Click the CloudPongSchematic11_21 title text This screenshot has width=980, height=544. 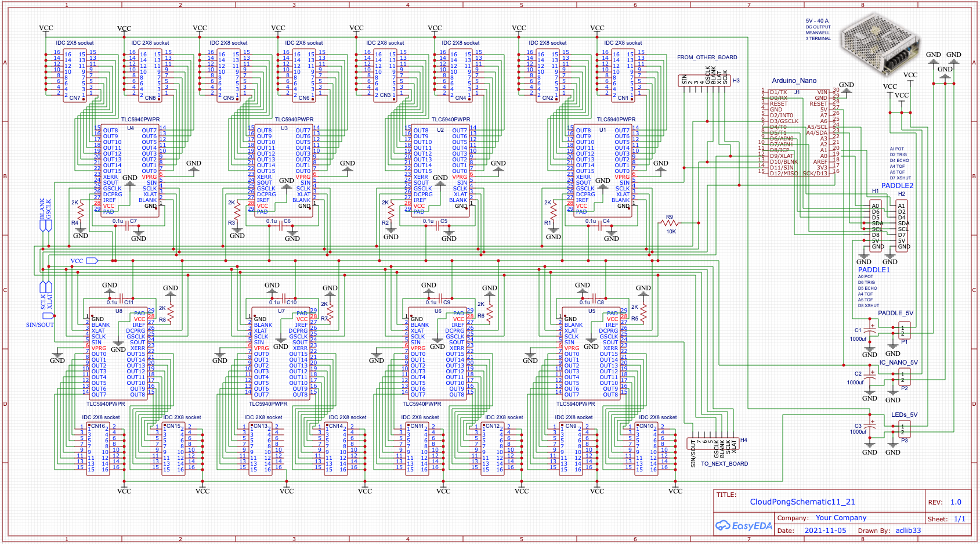pyautogui.click(x=802, y=502)
